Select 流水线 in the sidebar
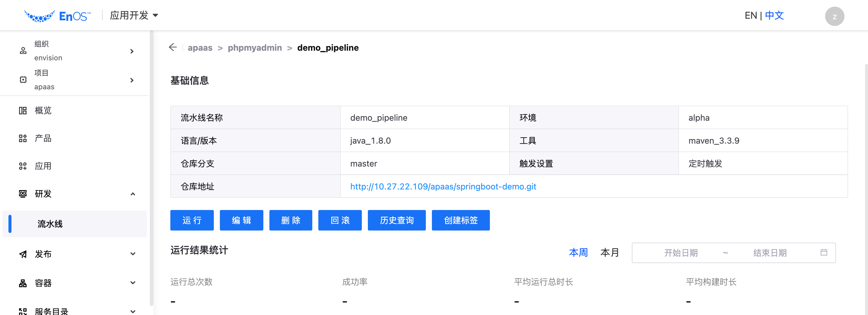The width and height of the screenshot is (868, 315). point(50,224)
